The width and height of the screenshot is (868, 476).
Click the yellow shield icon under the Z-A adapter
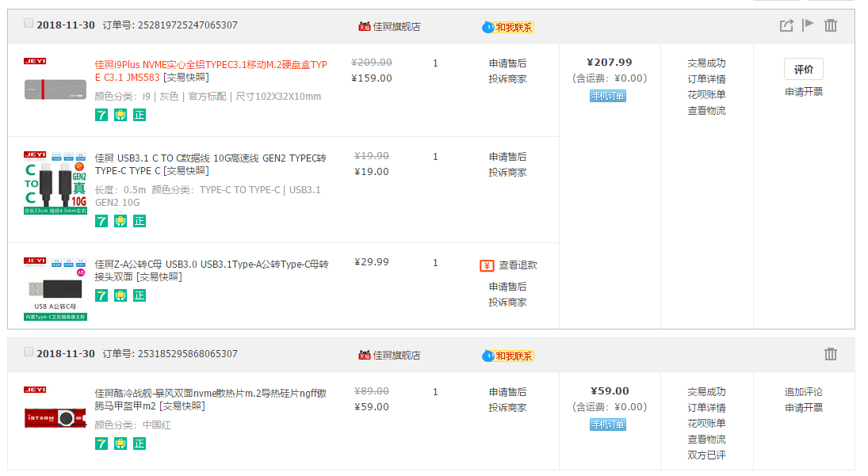120,295
